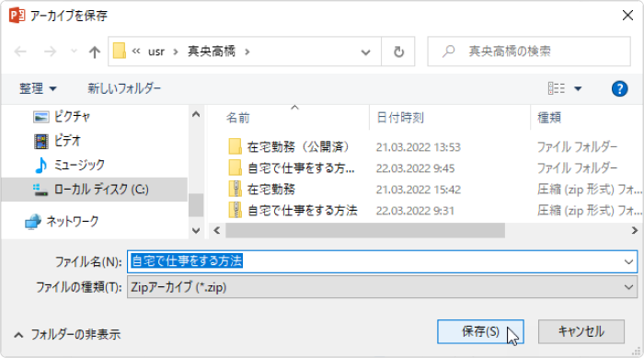Screen dimensions: 644x358
Task: Click the ミュージック note icon
Action: click(40, 166)
